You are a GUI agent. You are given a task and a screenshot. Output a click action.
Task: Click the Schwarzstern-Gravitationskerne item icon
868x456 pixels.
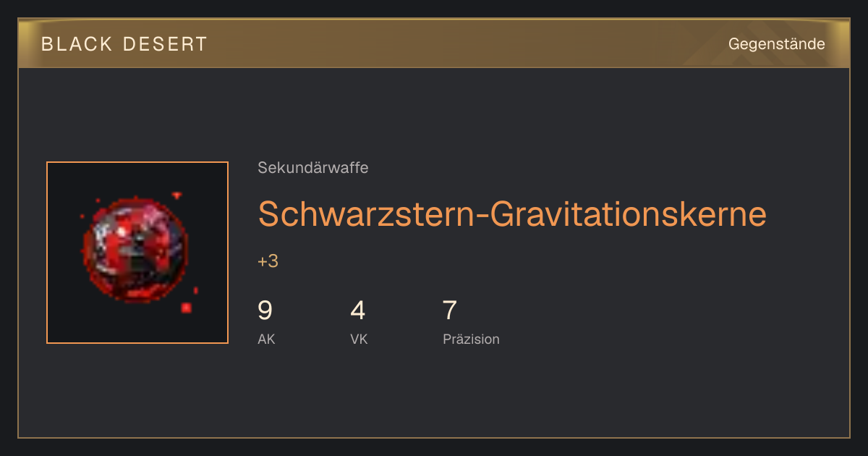(x=137, y=253)
